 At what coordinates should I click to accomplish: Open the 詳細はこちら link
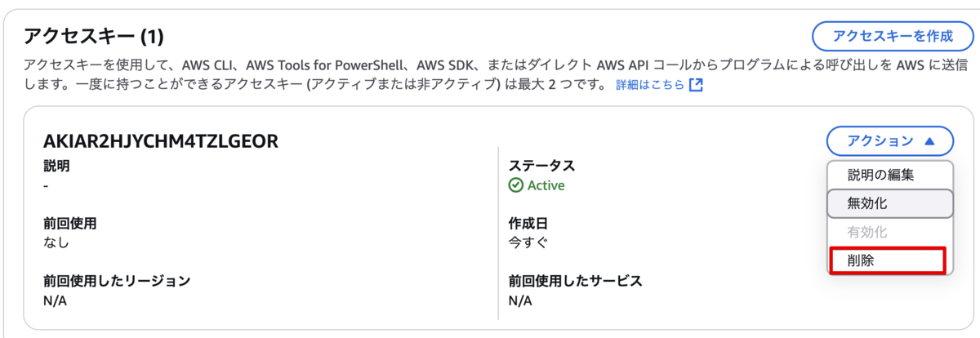point(650,85)
